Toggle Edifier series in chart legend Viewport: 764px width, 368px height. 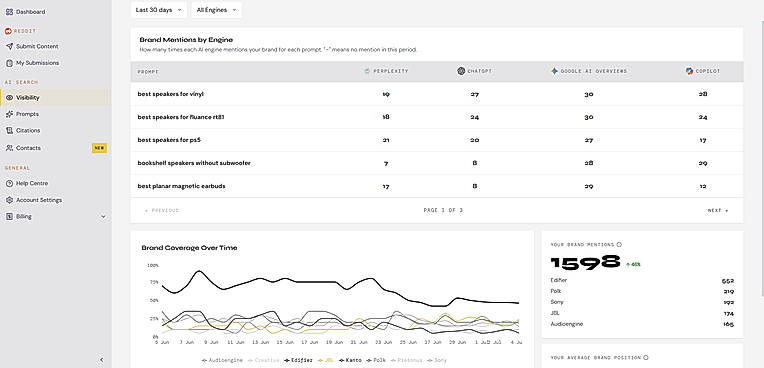click(299, 360)
